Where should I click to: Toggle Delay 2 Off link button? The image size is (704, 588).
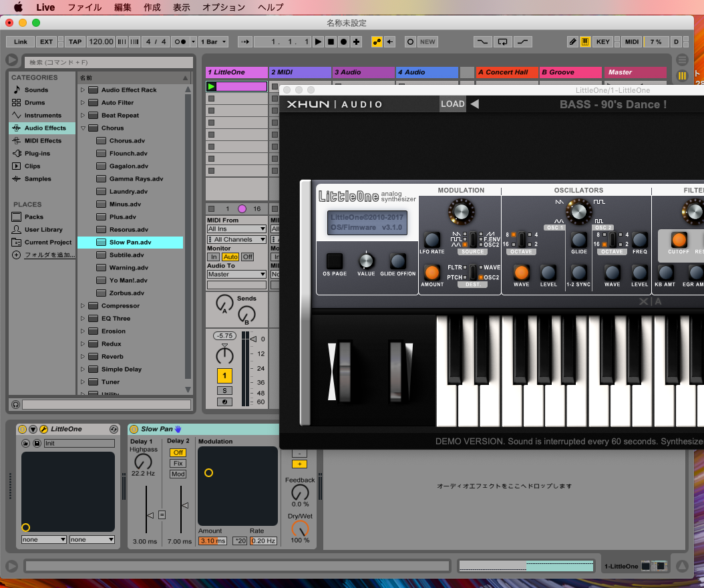pyautogui.click(x=178, y=453)
